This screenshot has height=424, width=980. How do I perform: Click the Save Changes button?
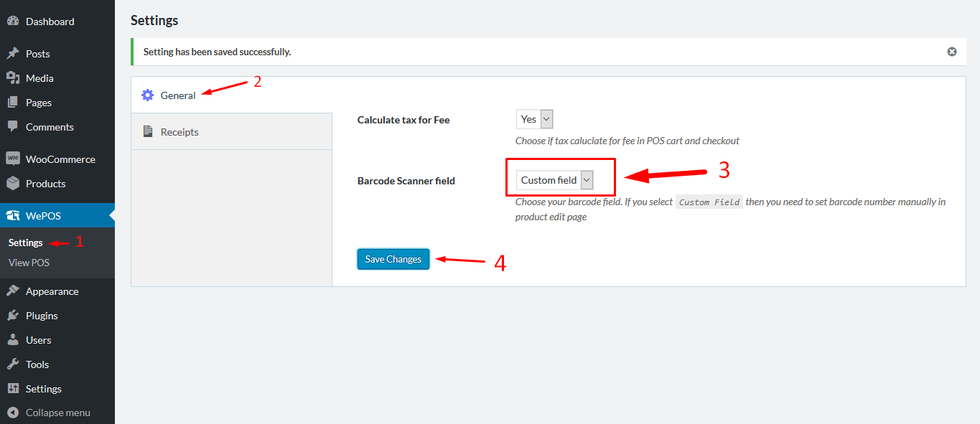(x=393, y=259)
